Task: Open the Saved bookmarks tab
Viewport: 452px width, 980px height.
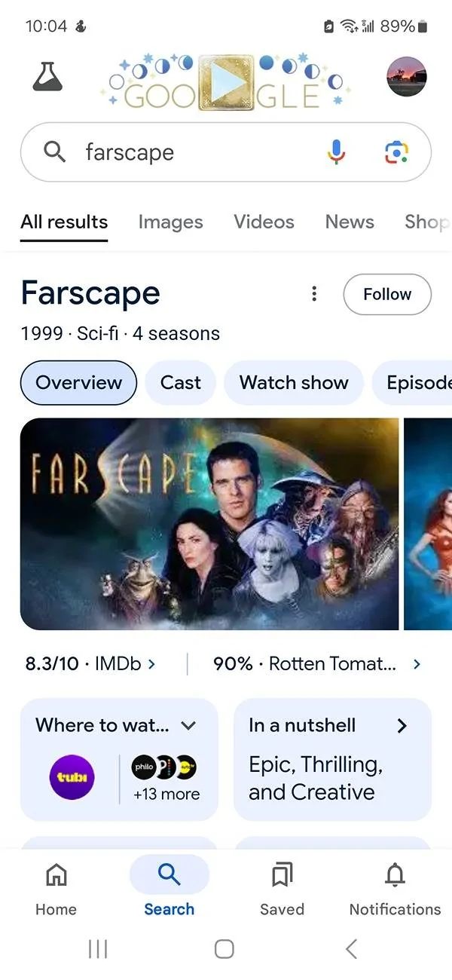Action: [282, 890]
